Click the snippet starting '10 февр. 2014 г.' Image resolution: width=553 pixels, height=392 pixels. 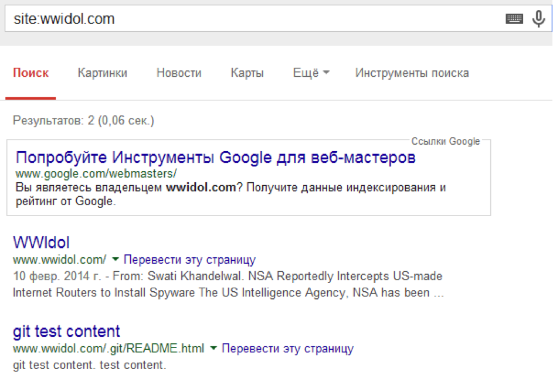(228, 284)
